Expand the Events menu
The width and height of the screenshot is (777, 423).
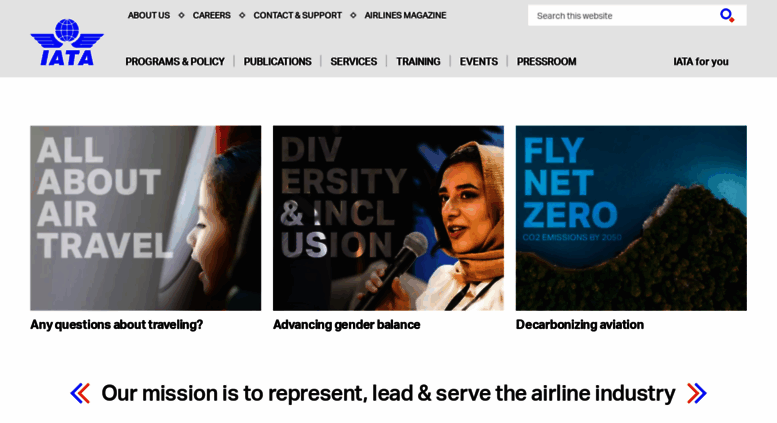[x=479, y=61]
